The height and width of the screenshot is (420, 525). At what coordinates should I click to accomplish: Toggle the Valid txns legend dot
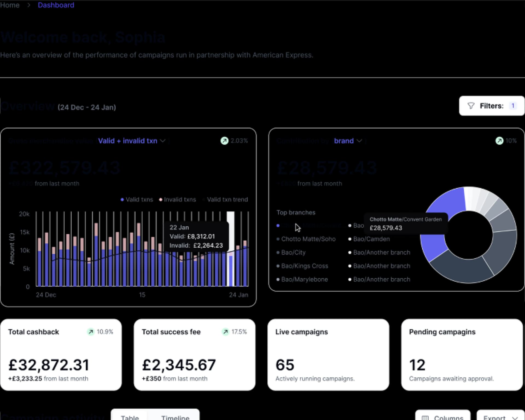tap(122, 200)
